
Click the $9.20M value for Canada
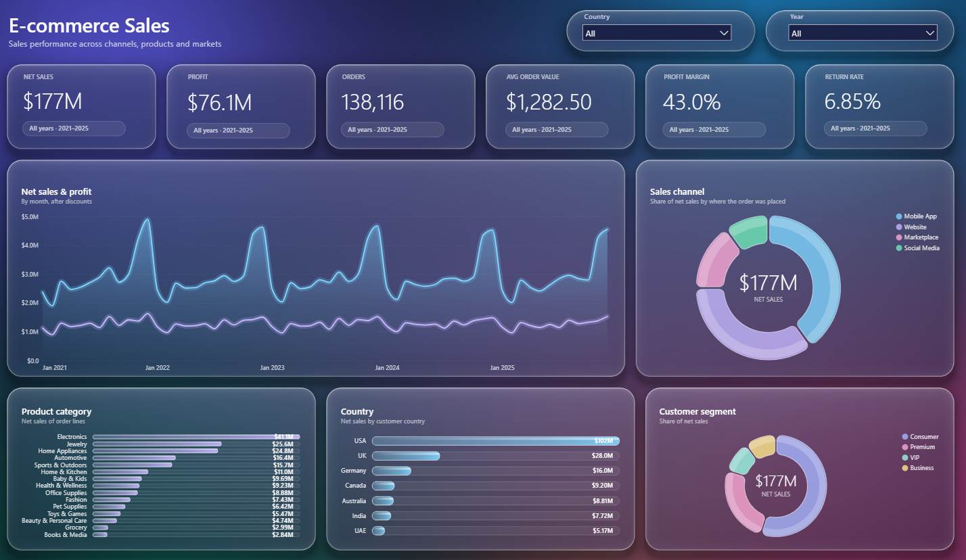point(602,486)
